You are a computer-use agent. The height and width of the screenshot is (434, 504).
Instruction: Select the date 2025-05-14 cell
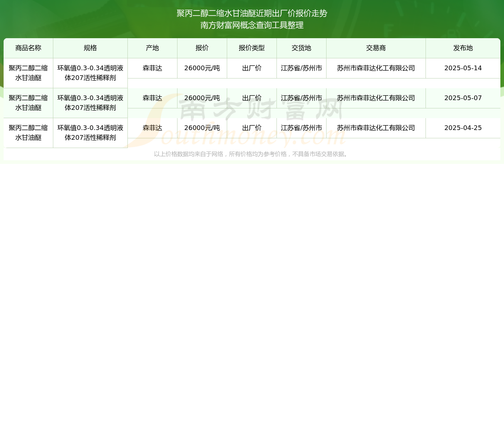(x=463, y=68)
